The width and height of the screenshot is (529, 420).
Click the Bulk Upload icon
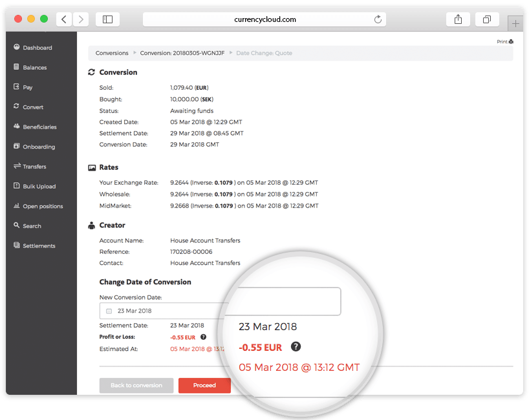click(16, 185)
